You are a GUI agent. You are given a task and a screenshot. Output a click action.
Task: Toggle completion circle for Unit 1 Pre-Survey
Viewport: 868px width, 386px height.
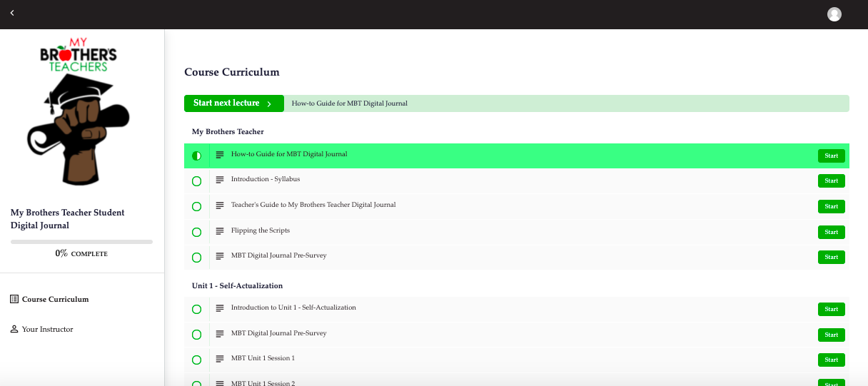pyautogui.click(x=197, y=335)
